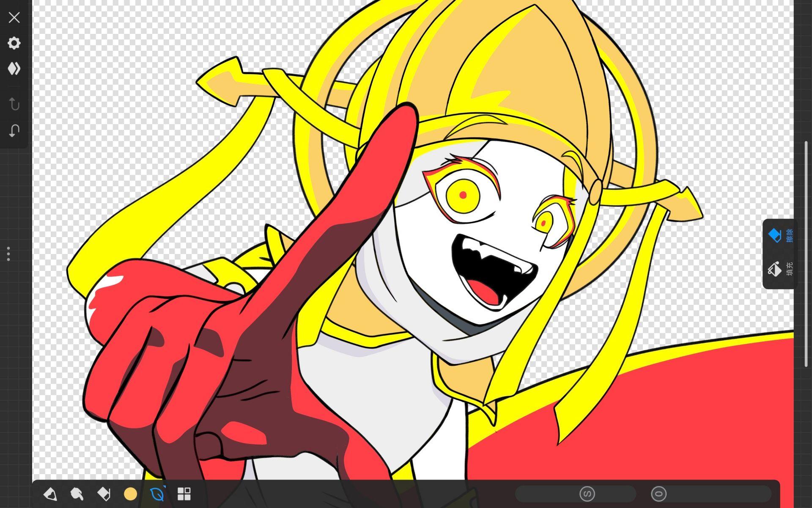Open the four-square grid panel icon
The image size is (812, 508).
tap(184, 494)
